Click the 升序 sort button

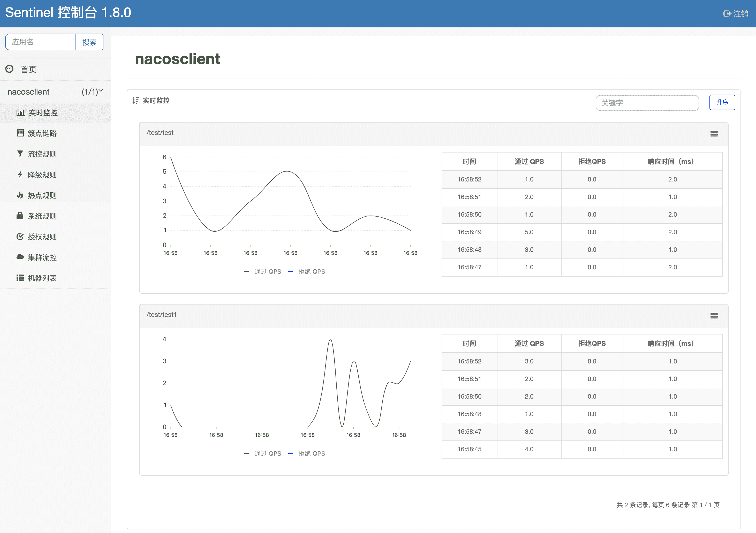(x=722, y=102)
